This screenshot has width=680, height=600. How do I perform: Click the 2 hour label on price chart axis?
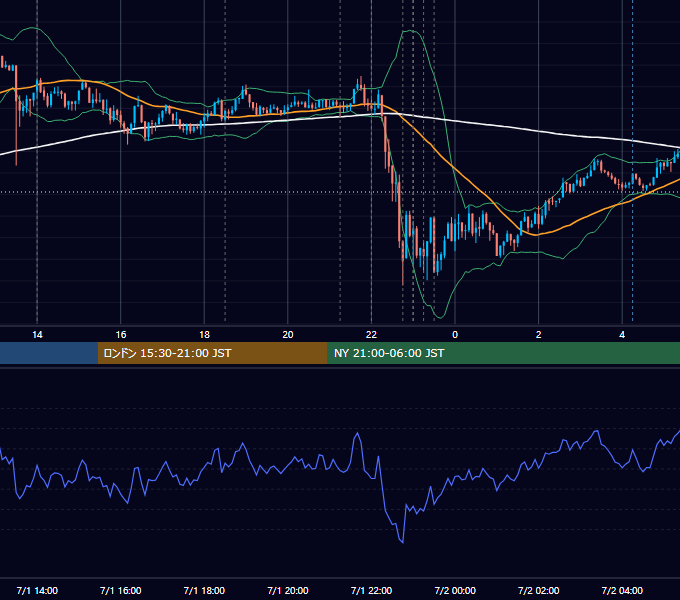click(539, 335)
